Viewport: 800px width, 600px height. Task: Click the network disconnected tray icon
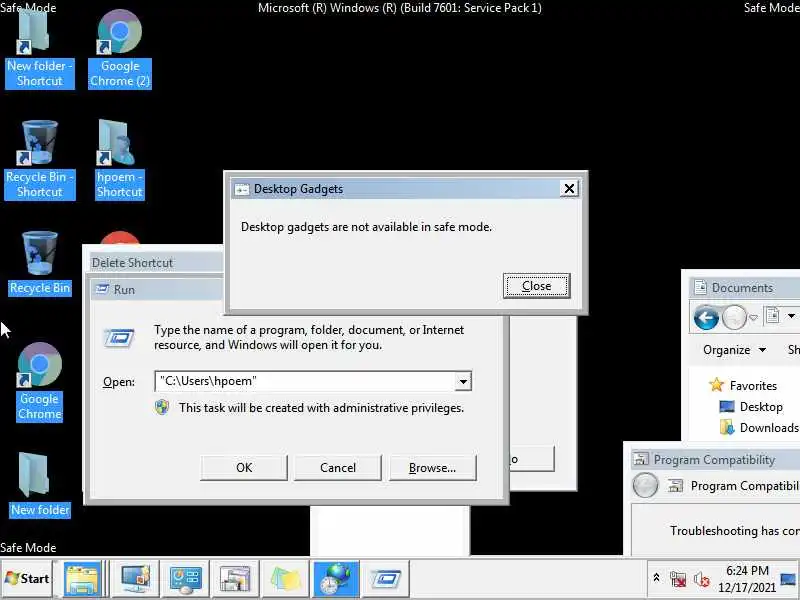coord(678,579)
